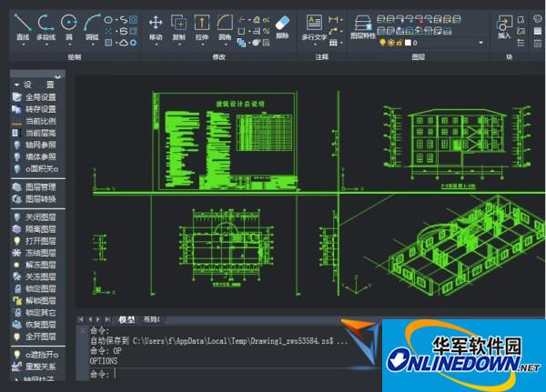
Task: Activate the 复制 copy tool
Action: [179, 27]
